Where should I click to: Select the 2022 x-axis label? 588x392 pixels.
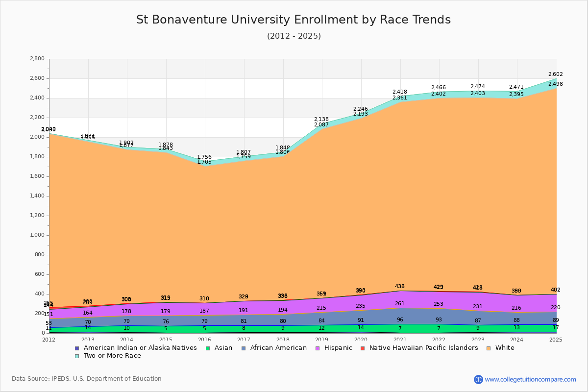point(439,340)
